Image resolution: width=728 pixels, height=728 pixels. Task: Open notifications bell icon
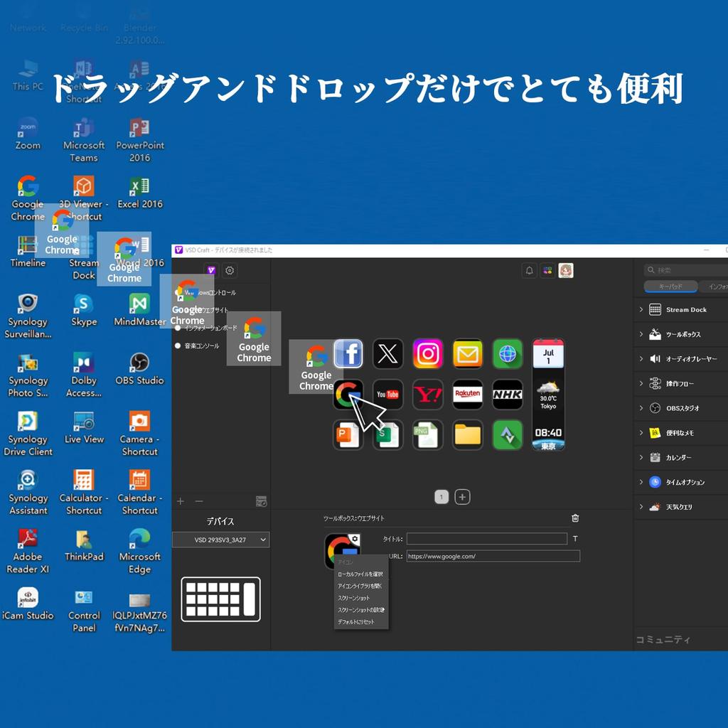click(x=529, y=270)
